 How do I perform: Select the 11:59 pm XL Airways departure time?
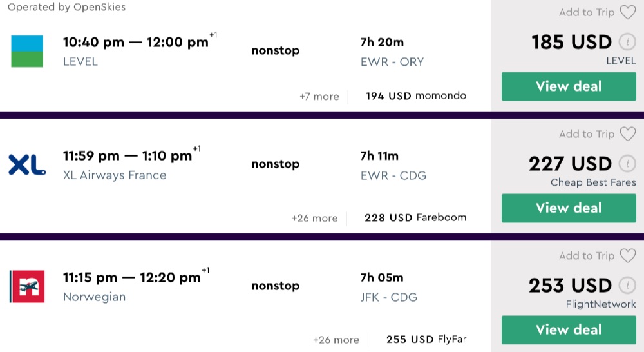pyautogui.click(x=91, y=156)
